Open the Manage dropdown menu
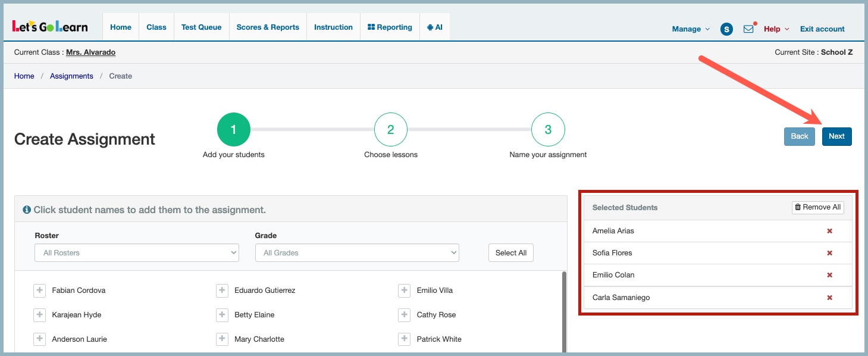This screenshot has height=356, width=868. tap(690, 29)
